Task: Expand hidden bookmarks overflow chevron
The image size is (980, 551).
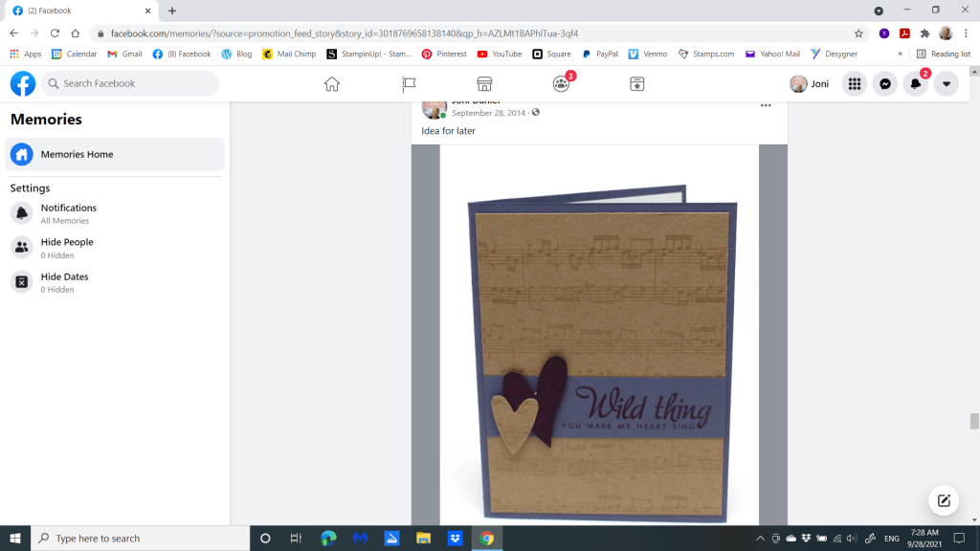Action: click(x=900, y=55)
